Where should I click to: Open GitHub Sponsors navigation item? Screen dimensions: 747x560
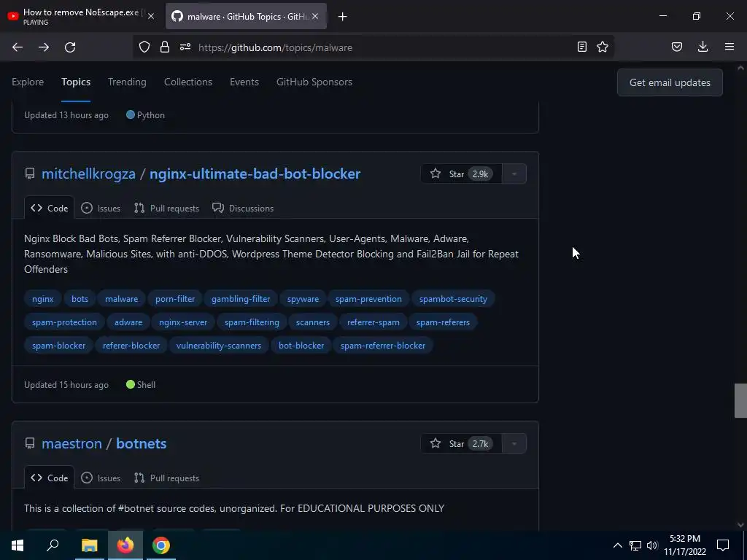(314, 82)
